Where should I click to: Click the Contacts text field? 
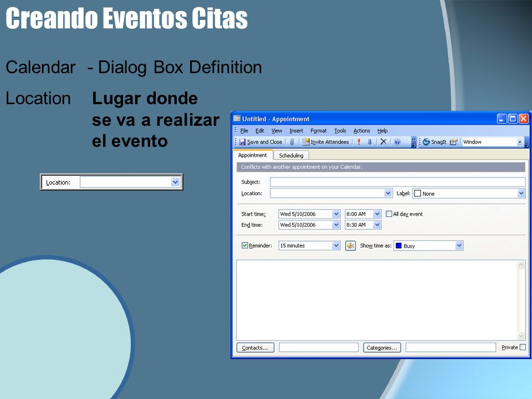click(319, 347)
